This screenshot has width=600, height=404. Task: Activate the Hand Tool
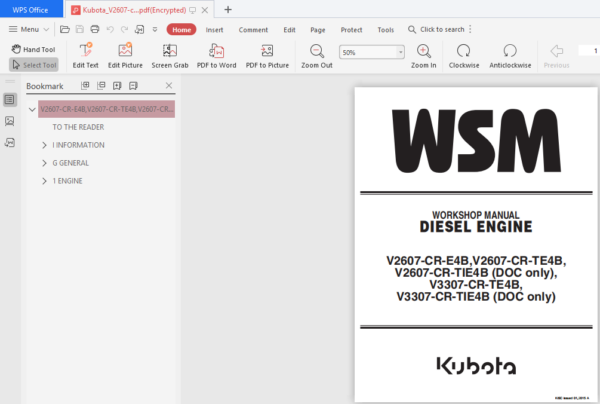click(34, 49)
